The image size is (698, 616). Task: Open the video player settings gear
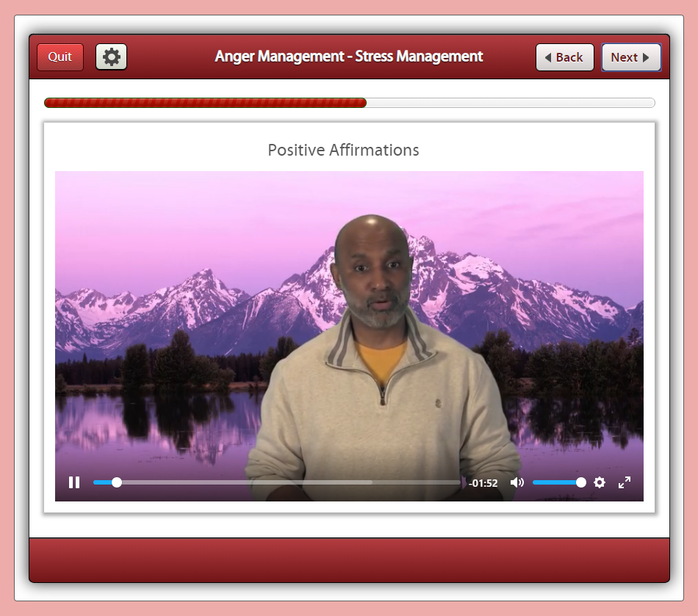600,482
